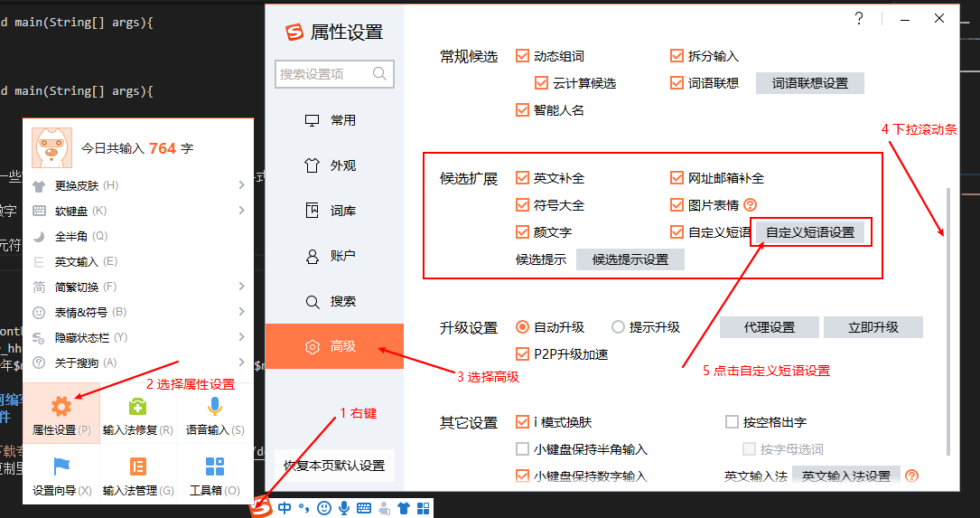Expand the 更换皮肤 submenu arrow

(242, 185)
